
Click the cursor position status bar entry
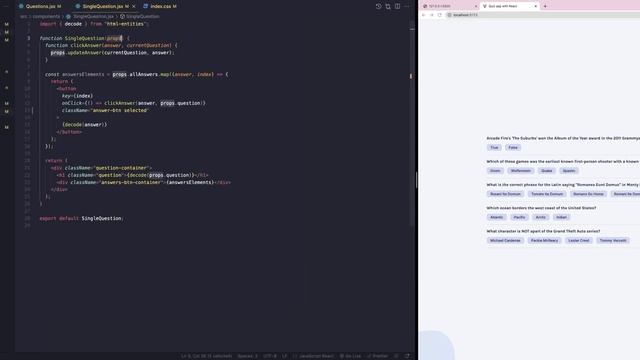coord(207,356)
